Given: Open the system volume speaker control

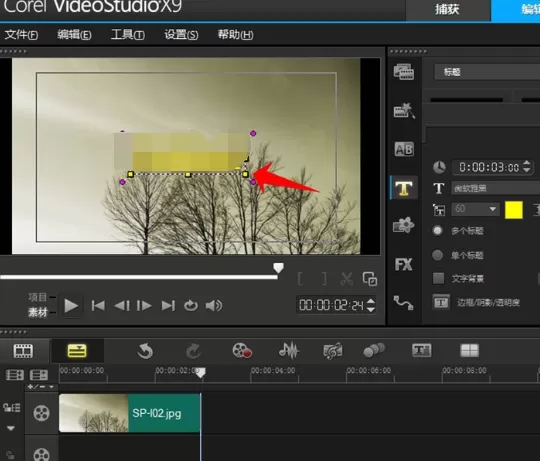Looking at the screenshot, I should (214, 305).
